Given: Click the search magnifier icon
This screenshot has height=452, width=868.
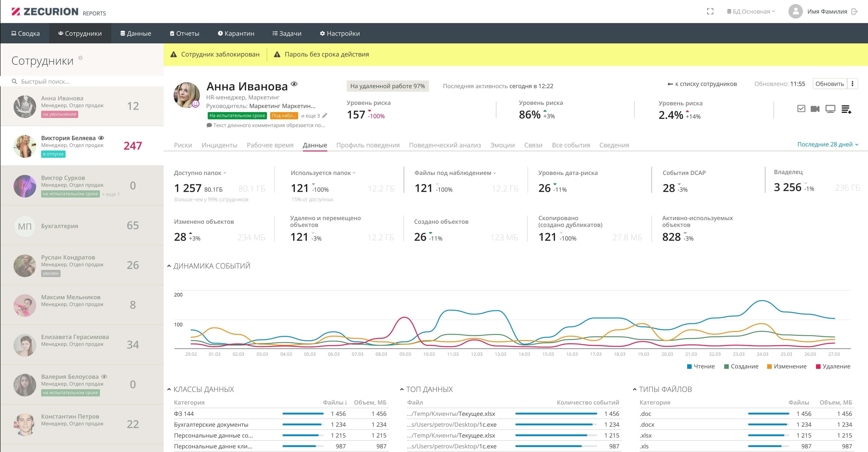Looking at the screenshot, I should pos(14,82).
